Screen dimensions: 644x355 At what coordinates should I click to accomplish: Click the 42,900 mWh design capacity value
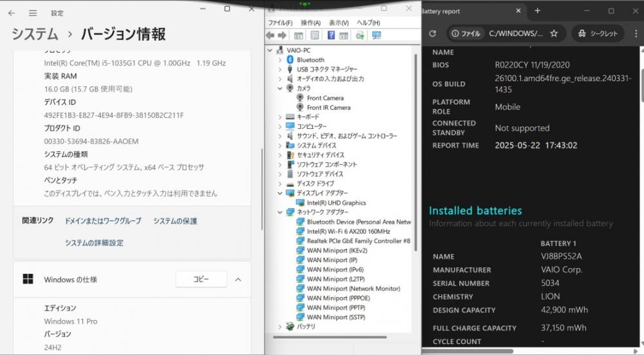coord(564,310)
